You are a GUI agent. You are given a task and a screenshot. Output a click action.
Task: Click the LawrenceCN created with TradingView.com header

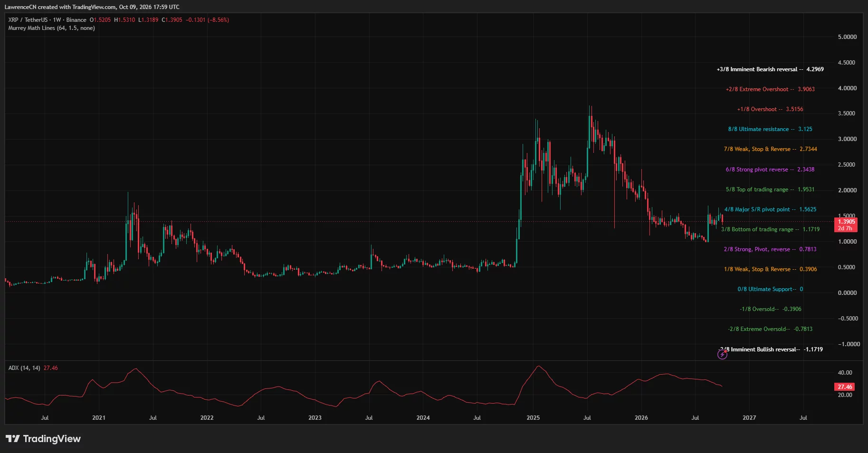(x=92, y=7)
